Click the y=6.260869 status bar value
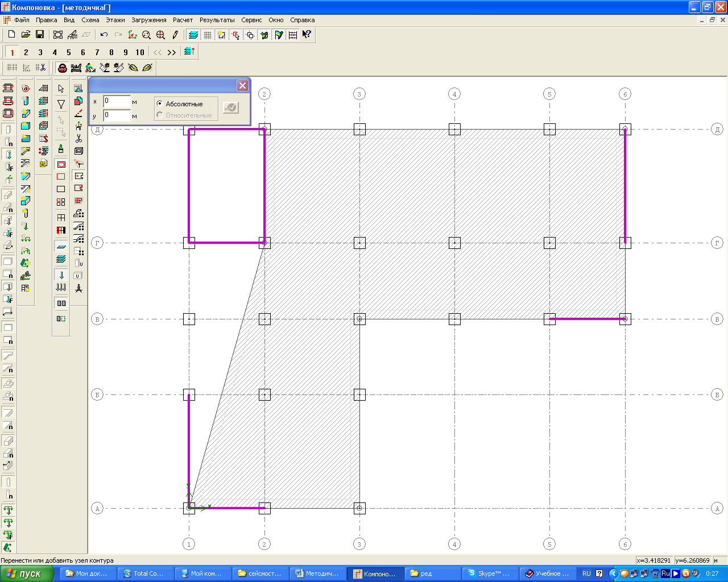 (693, 560)
